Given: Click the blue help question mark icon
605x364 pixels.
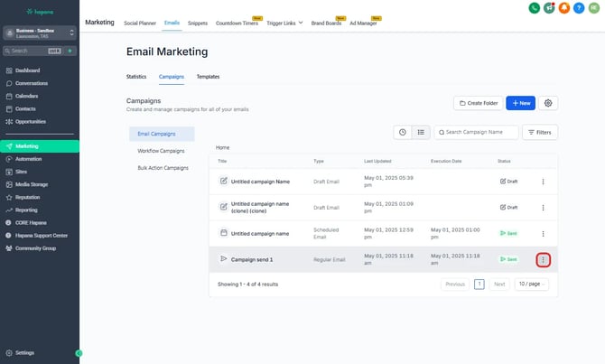Looking at the screenshot, I should tap(577, 8).
